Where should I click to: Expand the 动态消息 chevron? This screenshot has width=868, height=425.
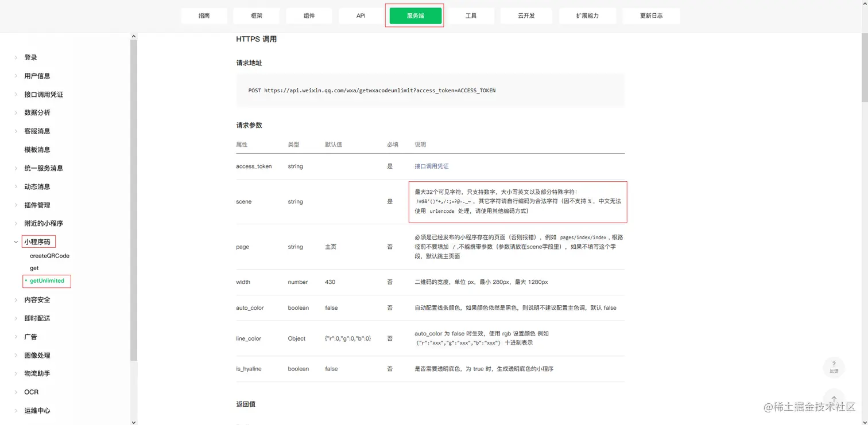point(16,187)
